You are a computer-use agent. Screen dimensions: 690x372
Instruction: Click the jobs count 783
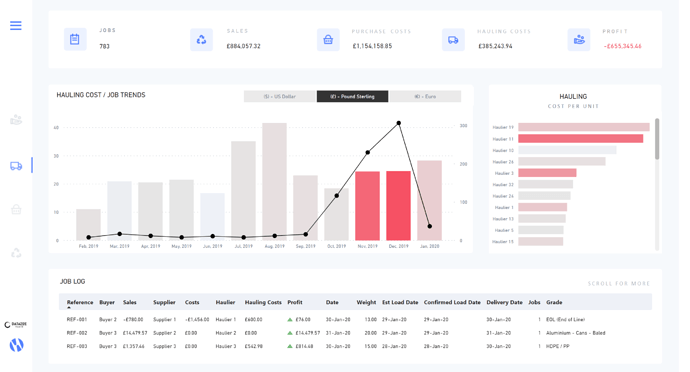[x=104, y=46]
